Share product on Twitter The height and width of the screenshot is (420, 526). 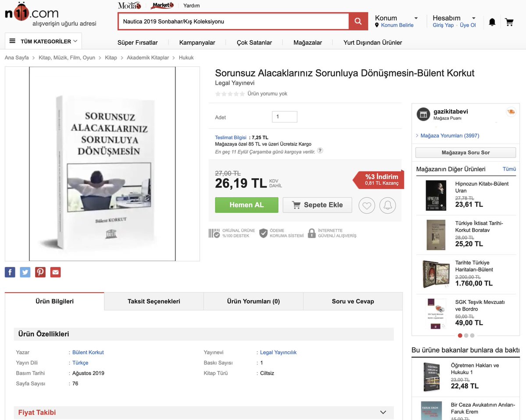pyautogui.click(x=25, y=272)
